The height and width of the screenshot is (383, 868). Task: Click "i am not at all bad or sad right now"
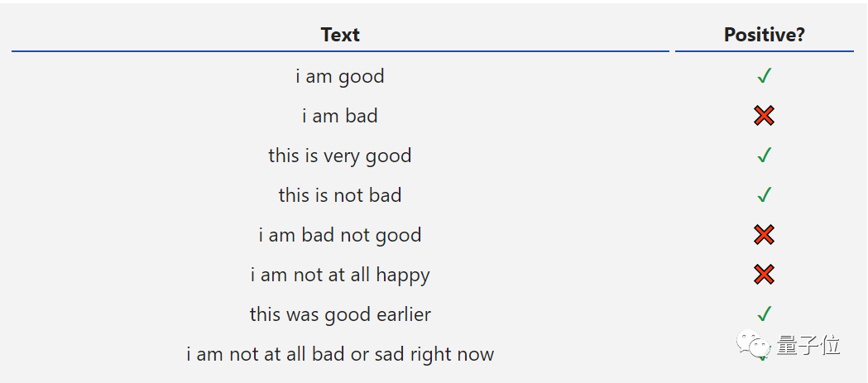[x=340, y=354]
